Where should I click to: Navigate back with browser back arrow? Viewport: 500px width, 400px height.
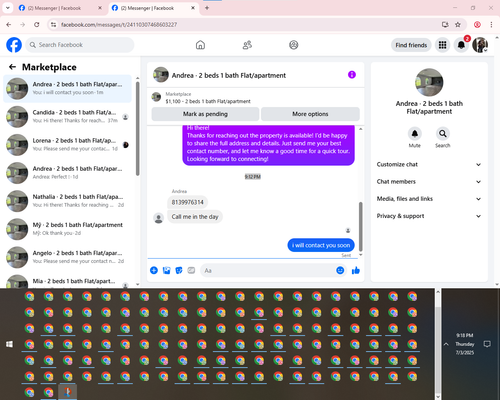(9, 24)
